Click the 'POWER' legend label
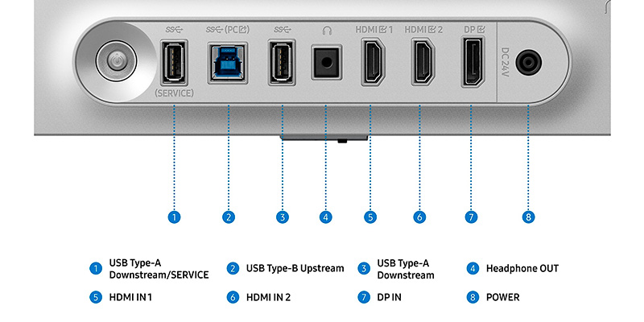The width and height of the screenshot is (644, 322). click(x=502, y=297)
